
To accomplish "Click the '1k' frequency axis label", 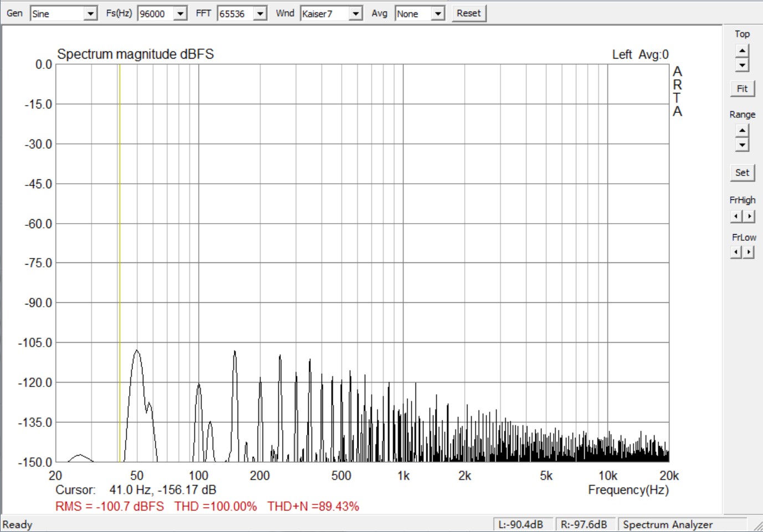I will (x=403, y=476).
